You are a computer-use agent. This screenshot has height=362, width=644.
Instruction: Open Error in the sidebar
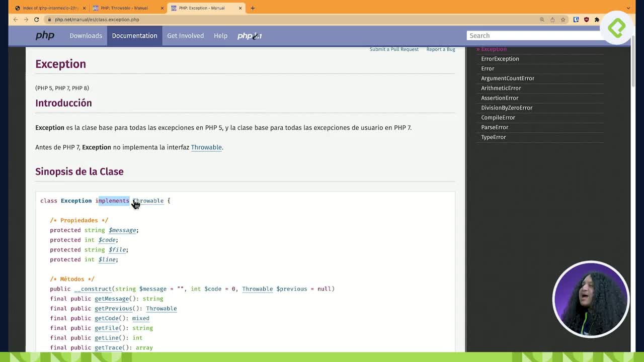point(488,68)
